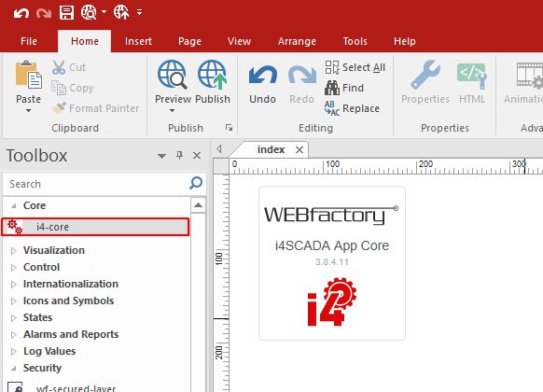Open the Arrange ribbon tab
This screenshot has height=392, width=543.
point(297,41)
